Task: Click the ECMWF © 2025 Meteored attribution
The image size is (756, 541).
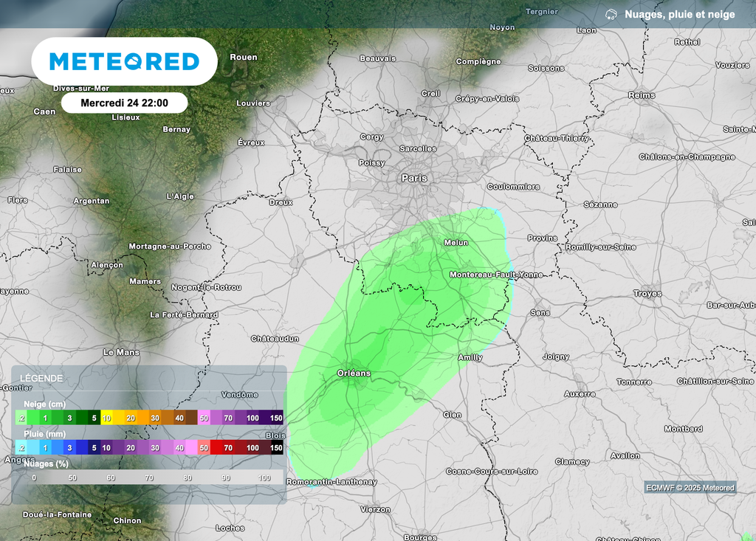Action: (690, 487)
